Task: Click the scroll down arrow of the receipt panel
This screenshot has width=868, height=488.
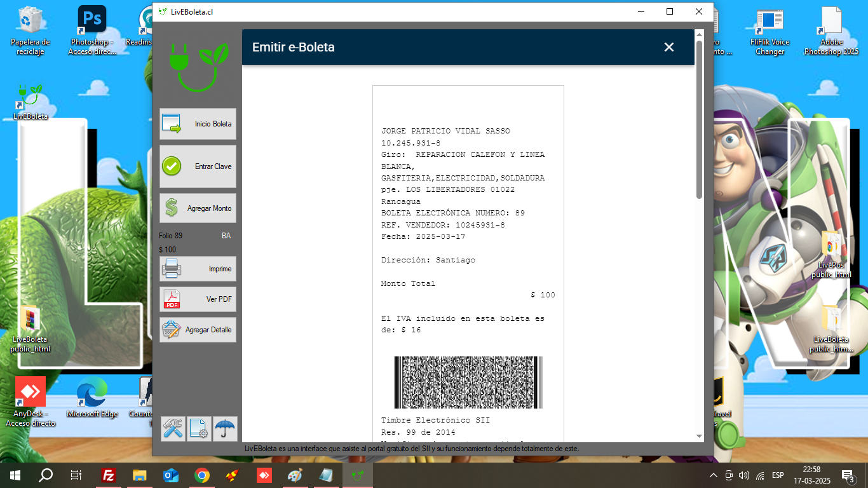Action: [x=700, y=437]
